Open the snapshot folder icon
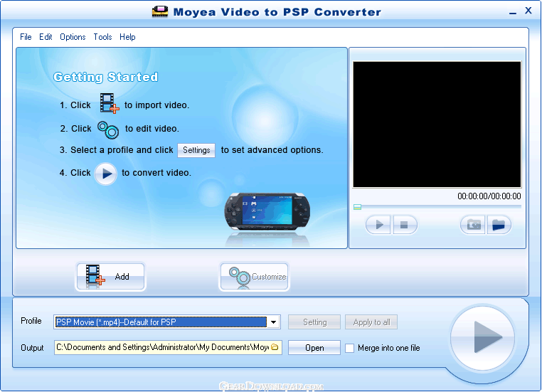542x392 pixels. point(499,225)
